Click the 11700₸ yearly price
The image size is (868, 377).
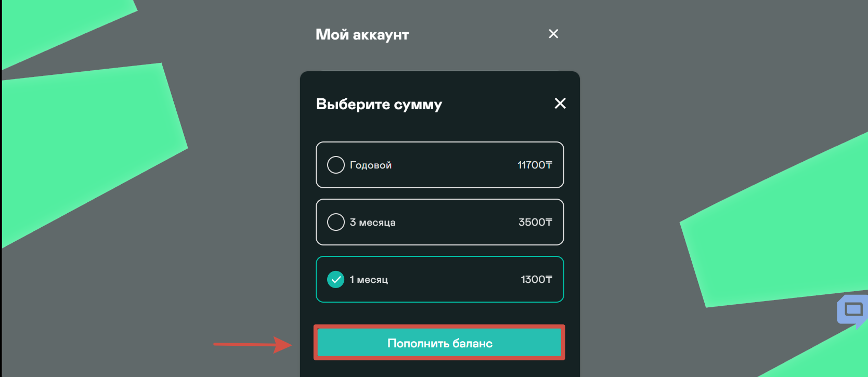(x=535, y=165)
